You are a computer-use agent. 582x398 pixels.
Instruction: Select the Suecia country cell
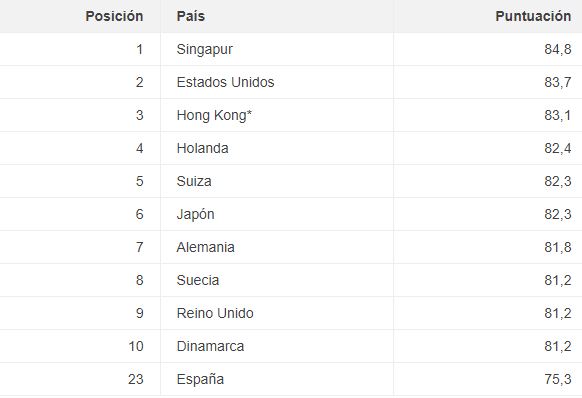point(197,280)
